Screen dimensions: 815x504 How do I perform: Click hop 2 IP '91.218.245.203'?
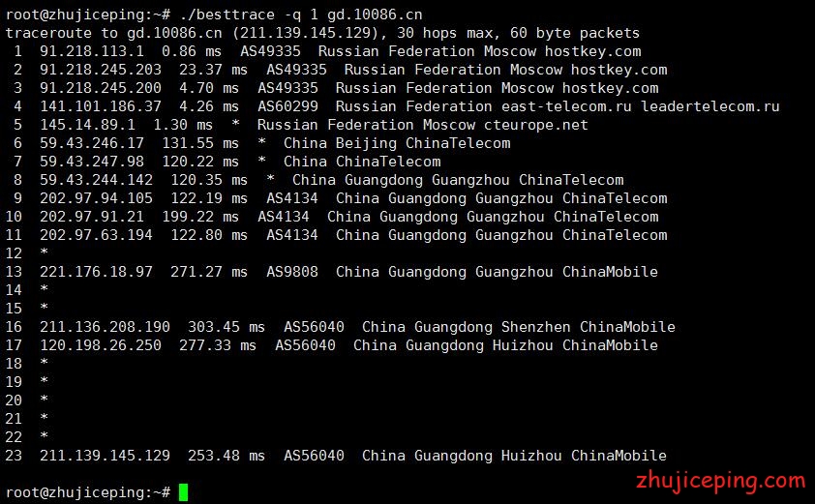pos(101,70)
